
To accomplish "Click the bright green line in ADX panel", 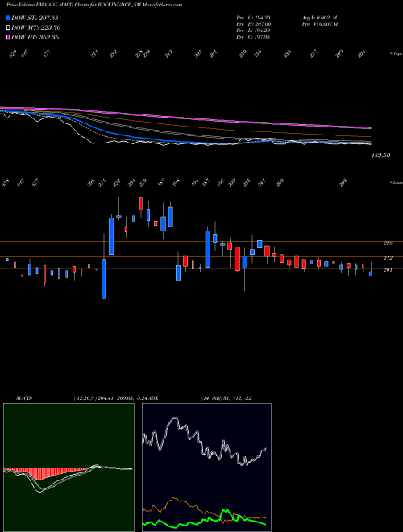I will [204, 519].
